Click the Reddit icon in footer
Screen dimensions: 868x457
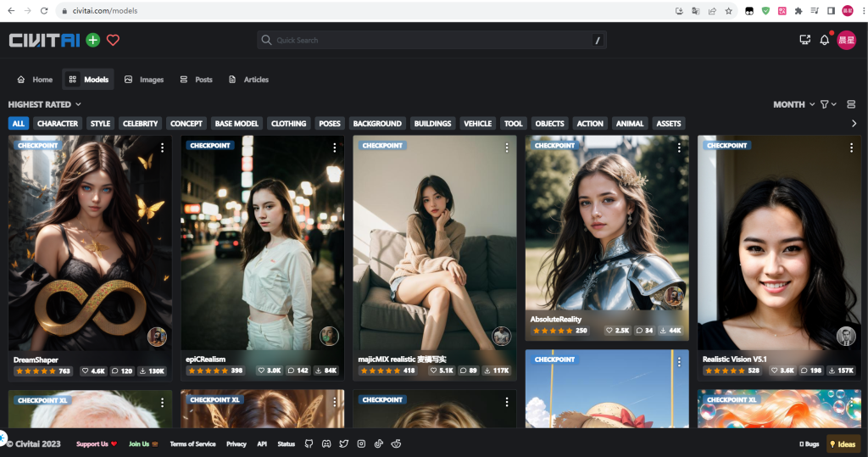click(x=396, y=443)
